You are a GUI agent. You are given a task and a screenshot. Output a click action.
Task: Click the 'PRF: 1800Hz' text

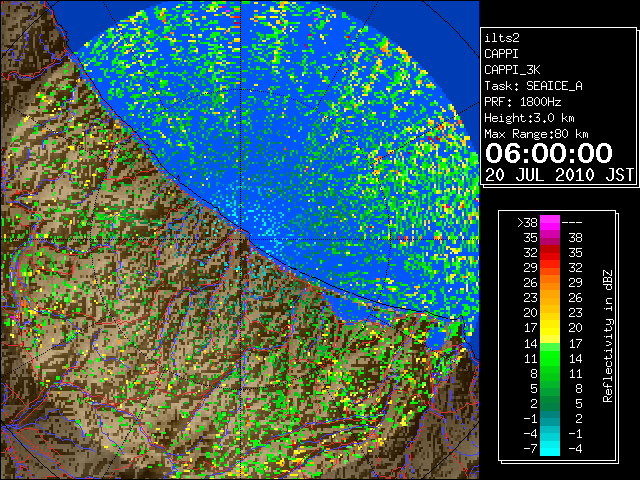pyautogui.click(x=522, y=102)
